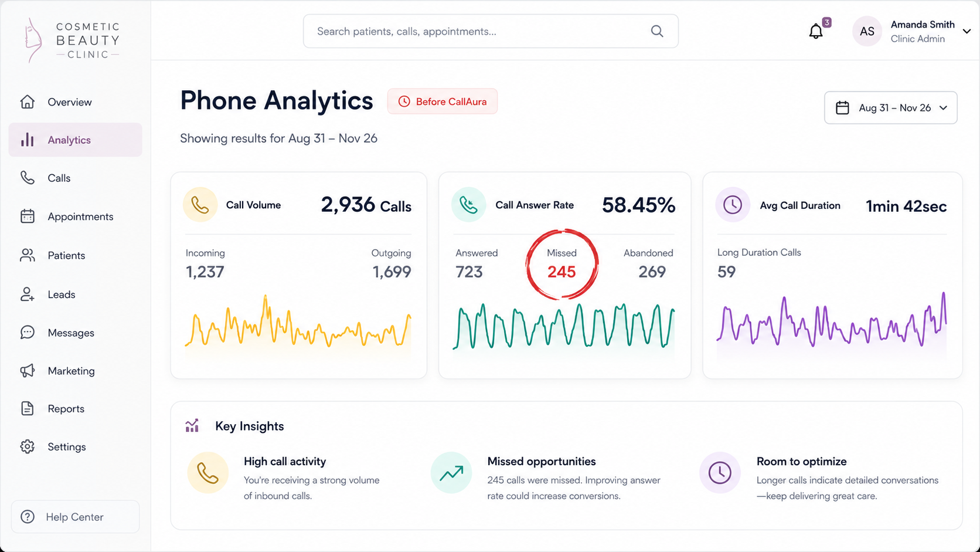Viewport: 980px width, 552px height.
Task: Click the Room to optimize clock icon
Action: (x=720, y=473)
